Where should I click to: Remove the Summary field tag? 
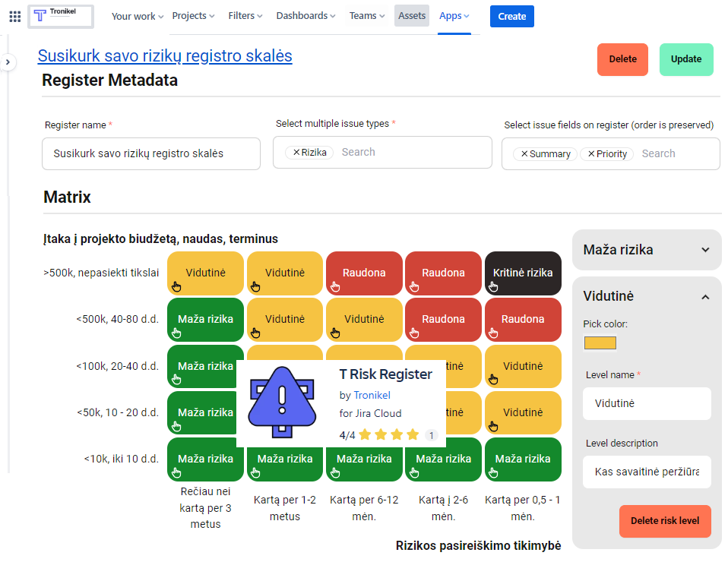[524, 153]
